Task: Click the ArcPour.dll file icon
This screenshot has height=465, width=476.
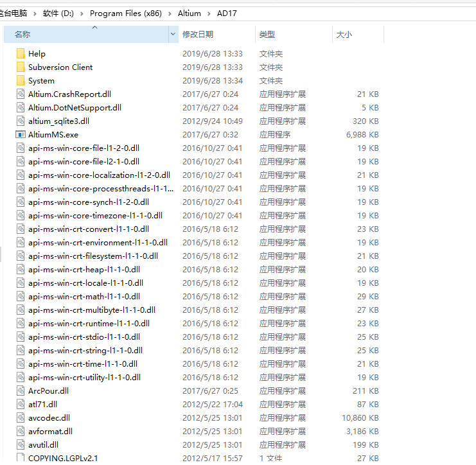Action: point(21,390)
